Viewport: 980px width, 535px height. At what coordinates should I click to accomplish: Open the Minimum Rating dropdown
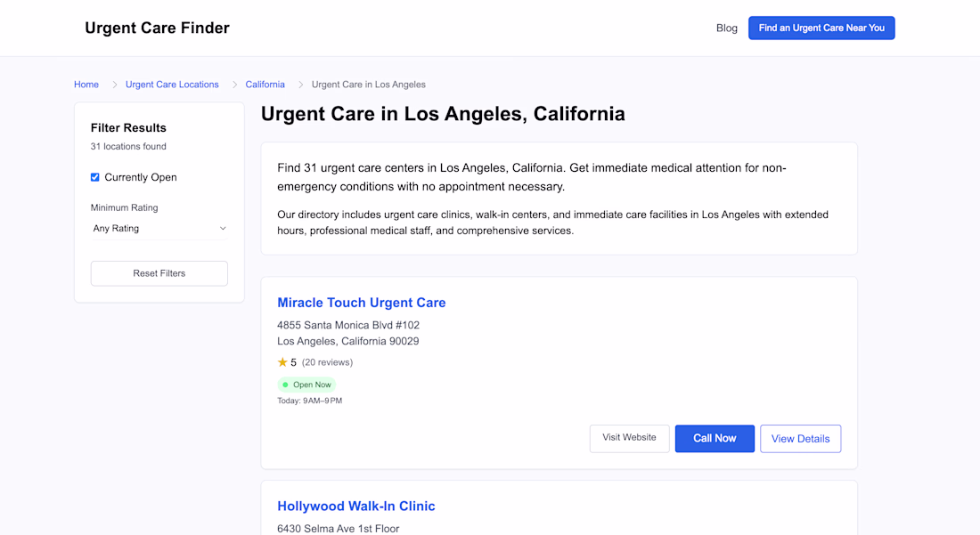[159, 229]
